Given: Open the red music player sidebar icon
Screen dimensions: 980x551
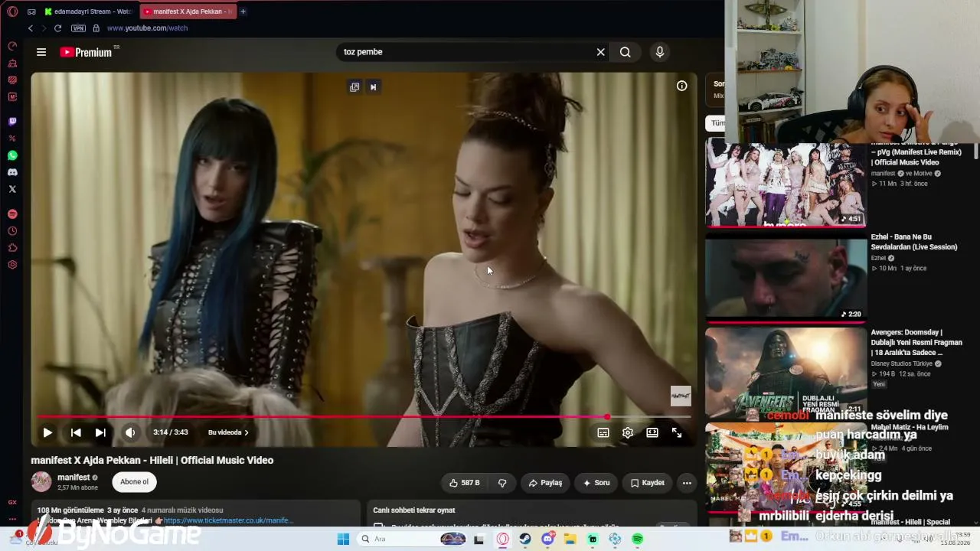Looking at the screenshot, I should tap(12, 214).
